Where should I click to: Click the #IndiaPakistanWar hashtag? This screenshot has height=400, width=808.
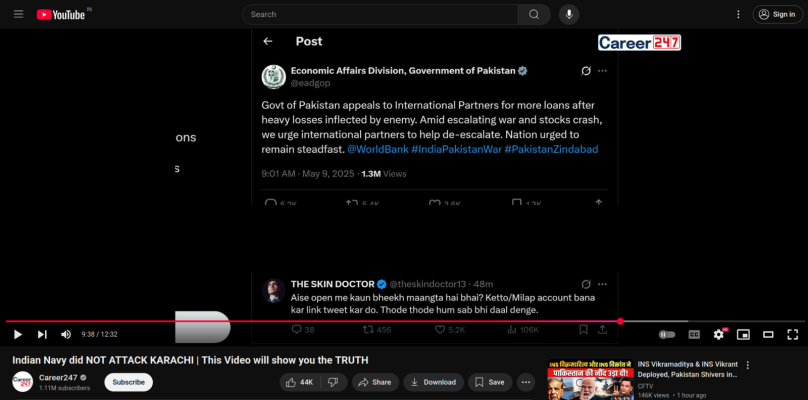tap(457, 149)
